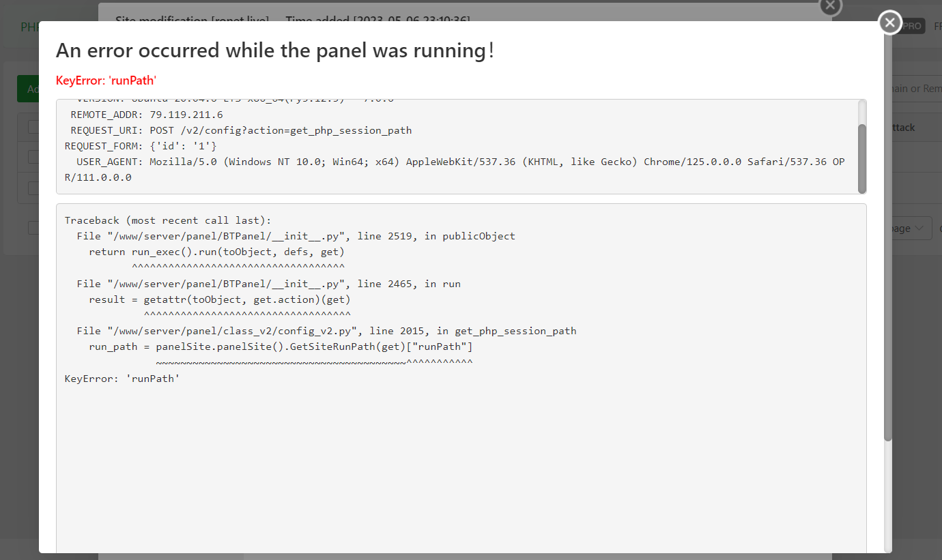Tick the first site row checkbox

[x=33, y=157]
